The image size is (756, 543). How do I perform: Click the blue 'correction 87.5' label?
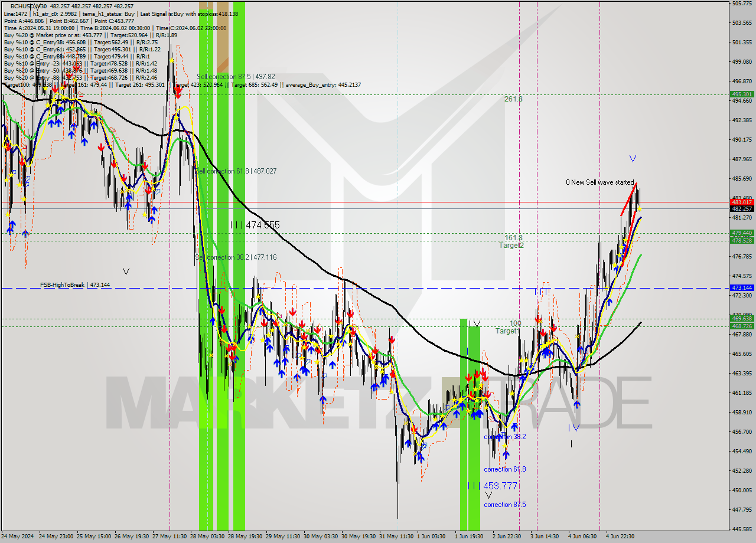[x=505, y=505]
